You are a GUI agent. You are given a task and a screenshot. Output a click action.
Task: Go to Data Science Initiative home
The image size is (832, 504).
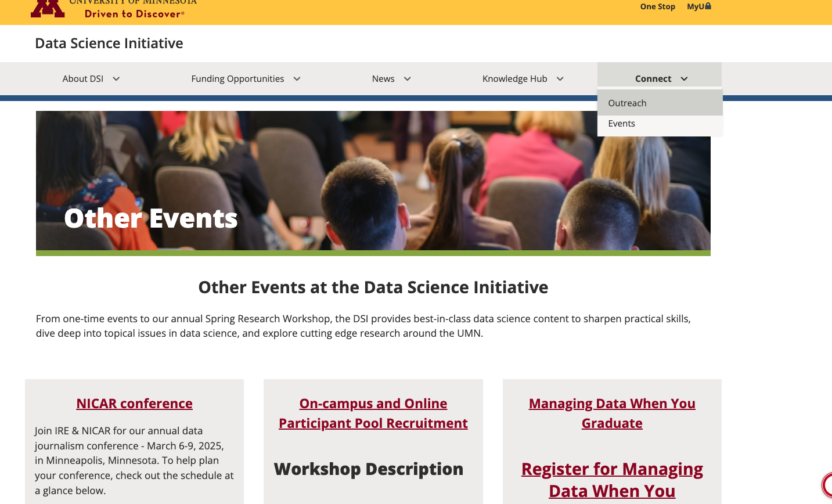(109, 44)
